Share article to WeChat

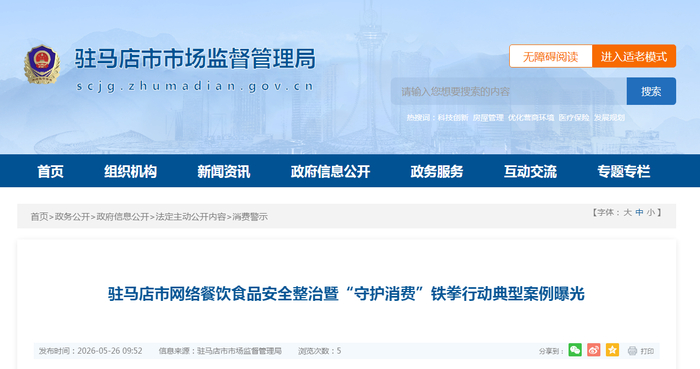[x=575, y=350]
